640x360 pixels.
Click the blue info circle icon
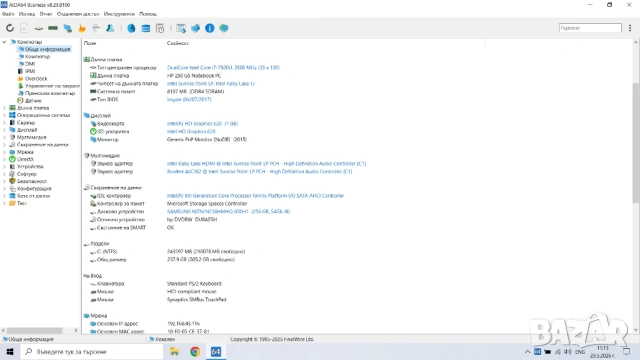click(x=210, y=28)
